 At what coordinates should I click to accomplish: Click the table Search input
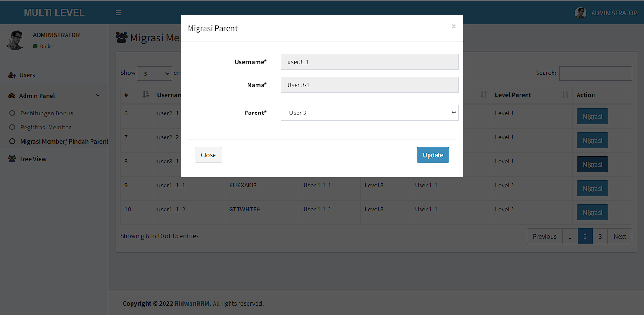[595, 73]
